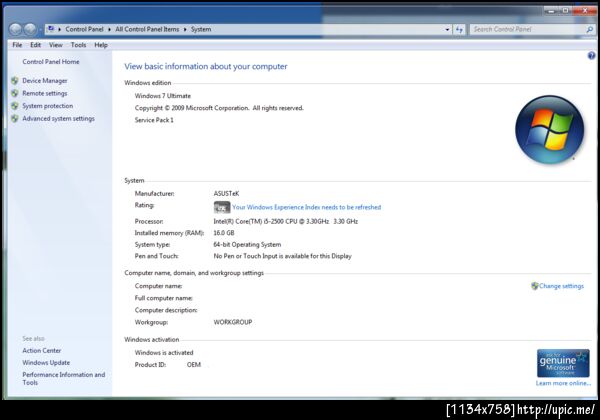Click the refresh button beside address bar
600x420 pixels.
(x=459, y=29)
